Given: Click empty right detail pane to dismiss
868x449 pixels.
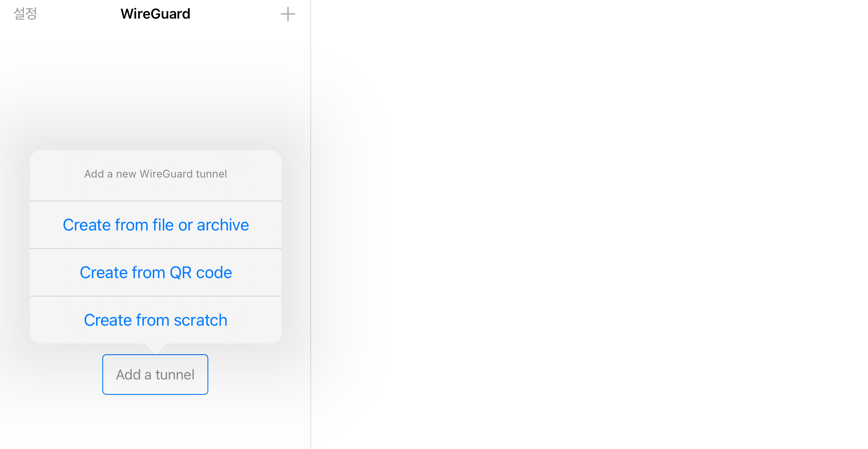Looking at the screenshot, I should click(x=588, y=223).
